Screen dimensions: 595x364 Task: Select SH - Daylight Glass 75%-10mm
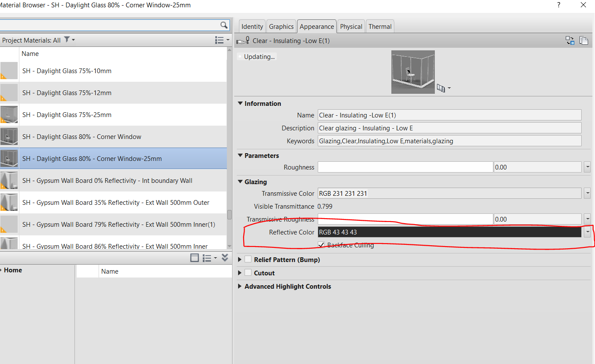[x=113, y=71]
